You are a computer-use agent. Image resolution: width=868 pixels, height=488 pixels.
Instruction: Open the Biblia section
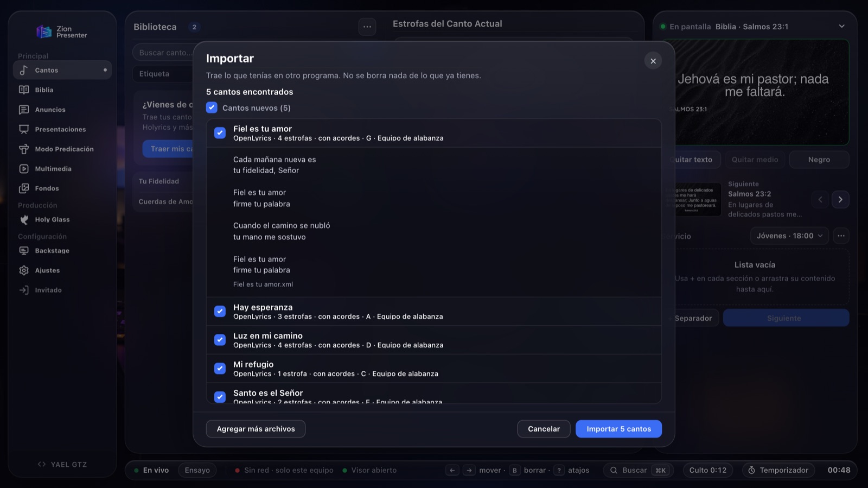point(62,90)
